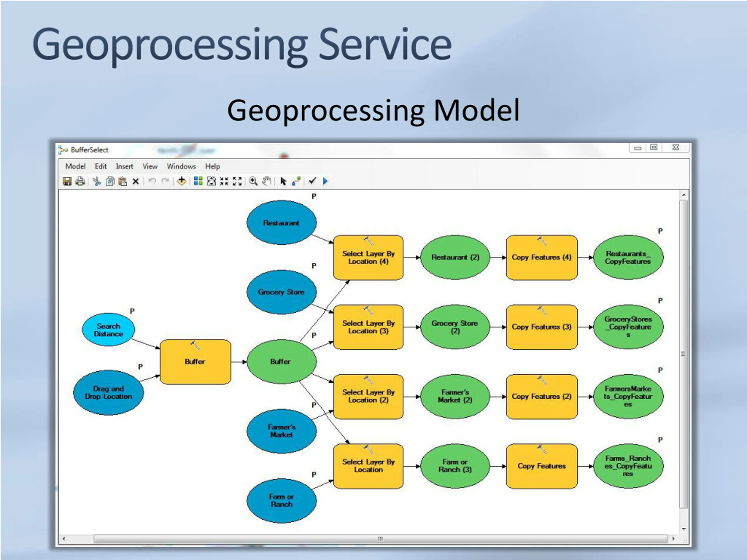747x560 pixels.
Task: Select the Restaurants_CopyFeatures output oval
Action: (628, 257)
